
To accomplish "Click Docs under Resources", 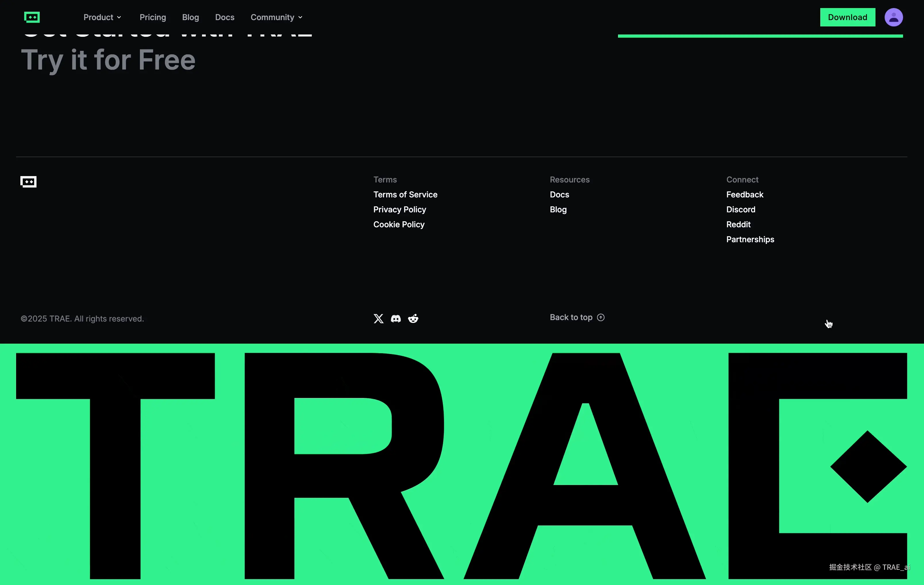I will (559, 195).
